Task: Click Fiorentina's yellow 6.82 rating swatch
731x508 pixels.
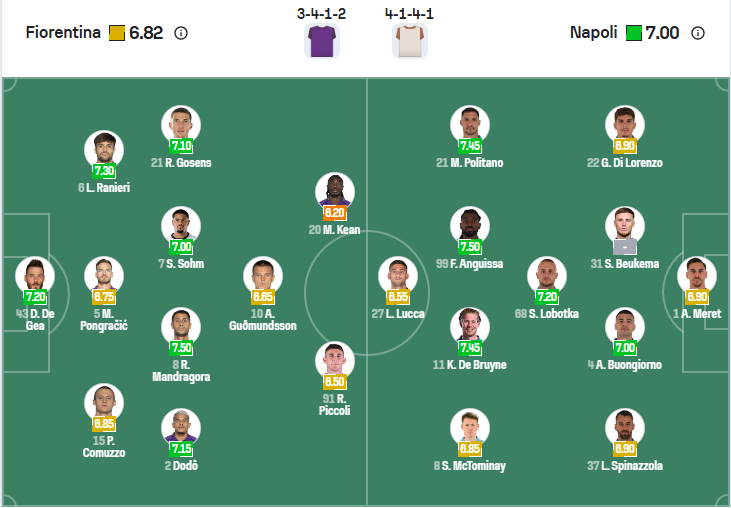Action: [x=116, y=33]
